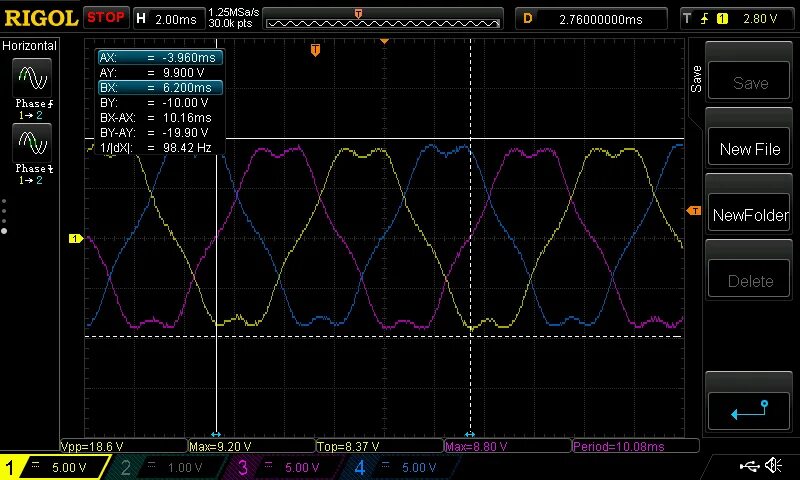Click the speaker sound icon
This screenshot has width=800, height=480.
pos(774,465)
